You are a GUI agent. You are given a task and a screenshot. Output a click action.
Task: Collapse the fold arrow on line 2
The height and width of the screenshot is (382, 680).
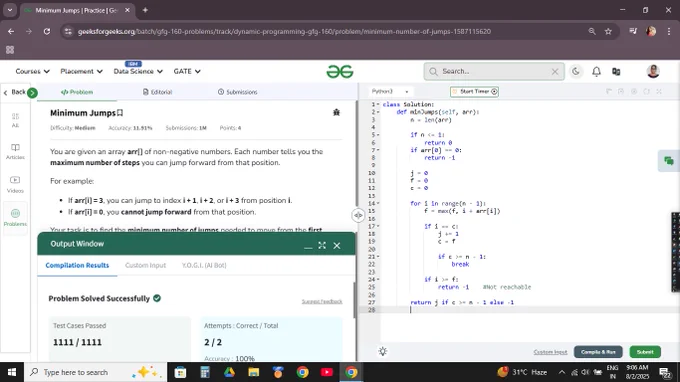pyautogui.click(x=378, y=112)
